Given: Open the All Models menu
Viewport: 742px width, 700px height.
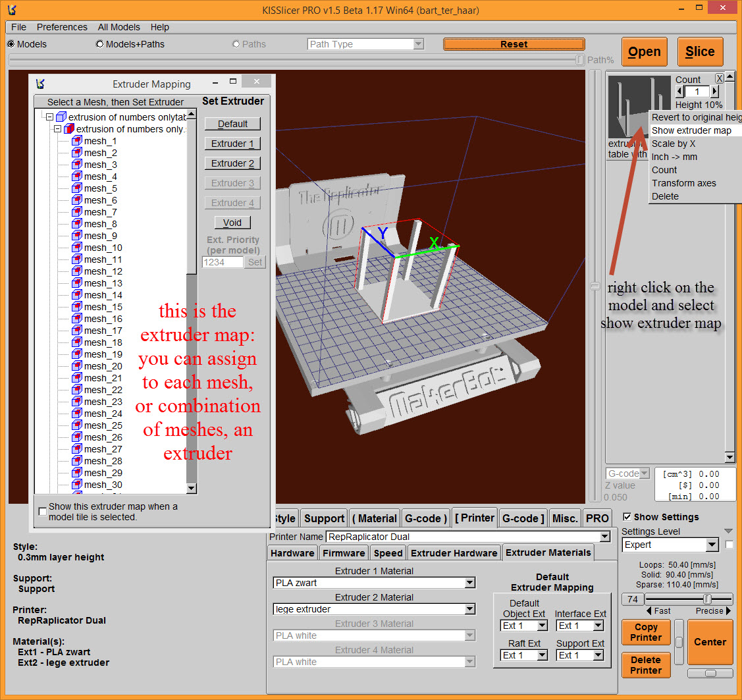Looking at the screenshot, I should click(x=119, y=27).
